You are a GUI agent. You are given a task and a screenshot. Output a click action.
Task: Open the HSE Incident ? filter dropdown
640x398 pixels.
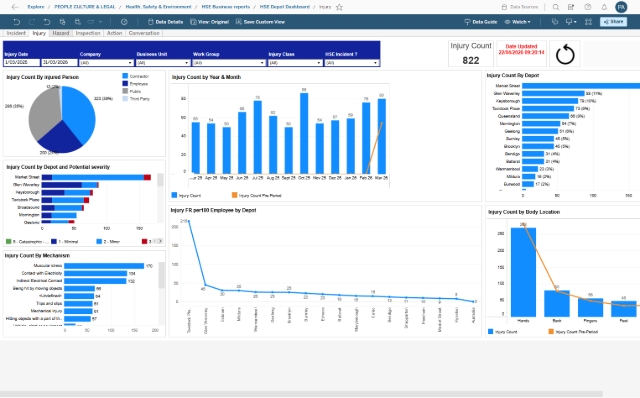pyautogui.click(x=351, y=62)
